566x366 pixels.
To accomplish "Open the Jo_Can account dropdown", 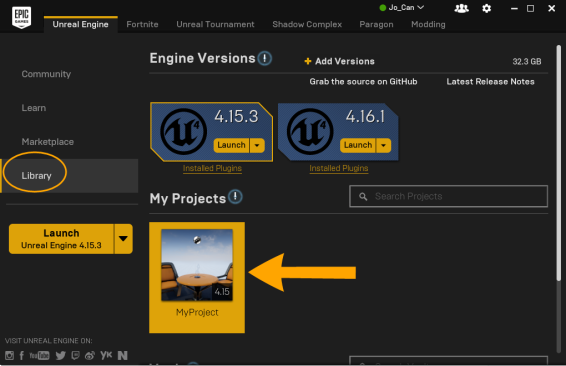I will pyautogui.click(x=402, y=8).
